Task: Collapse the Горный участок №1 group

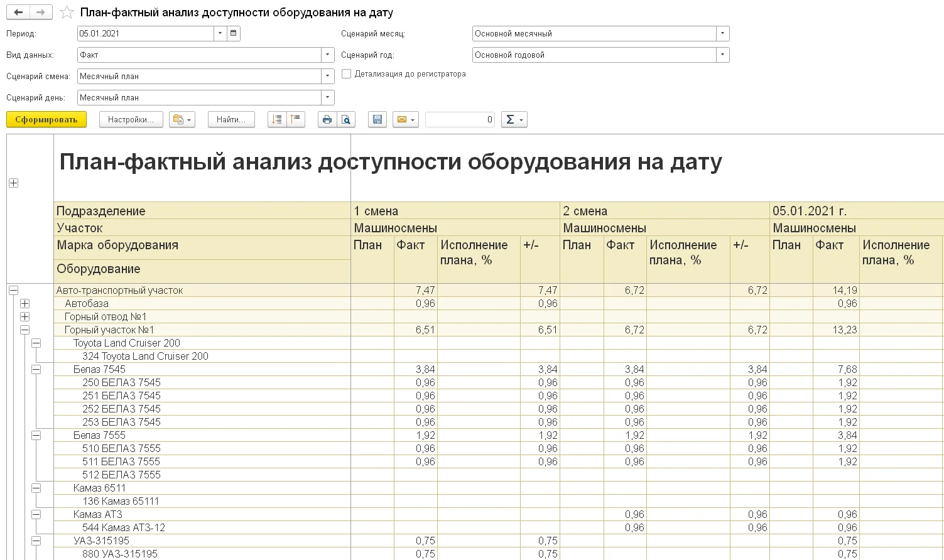Action: (24, 330)
